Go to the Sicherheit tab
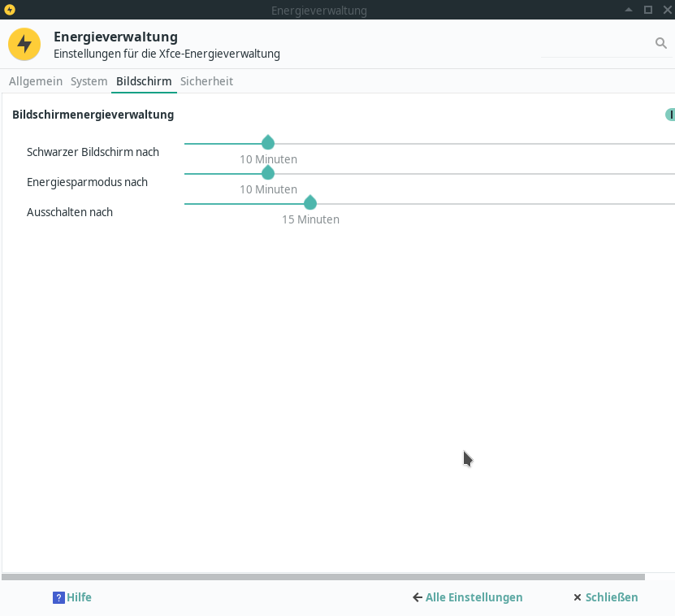 tap(206, 81)
